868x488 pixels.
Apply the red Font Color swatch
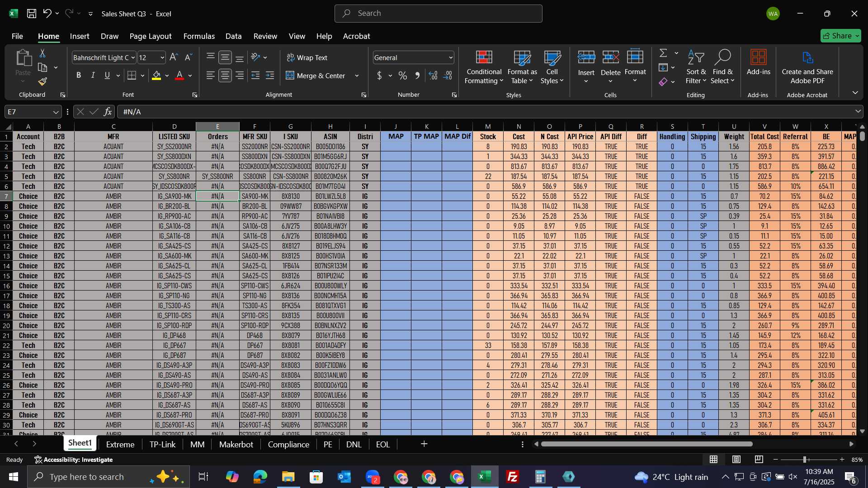tap(179, 75)
